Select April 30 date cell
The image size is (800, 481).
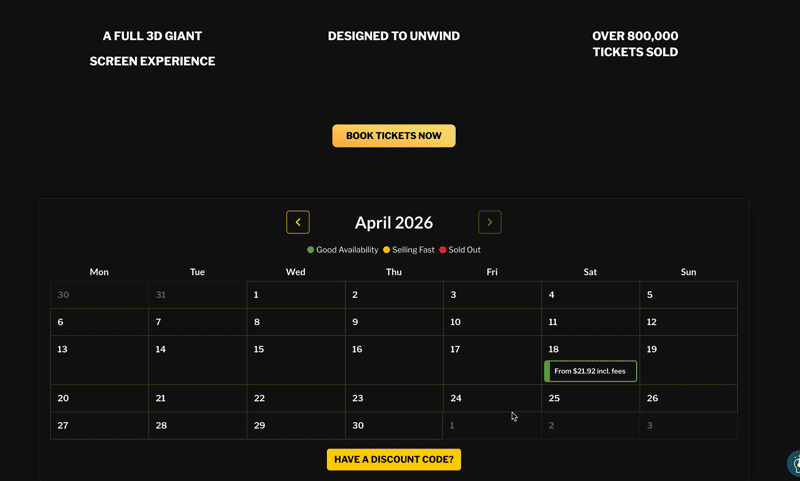[x=394, y=425]
